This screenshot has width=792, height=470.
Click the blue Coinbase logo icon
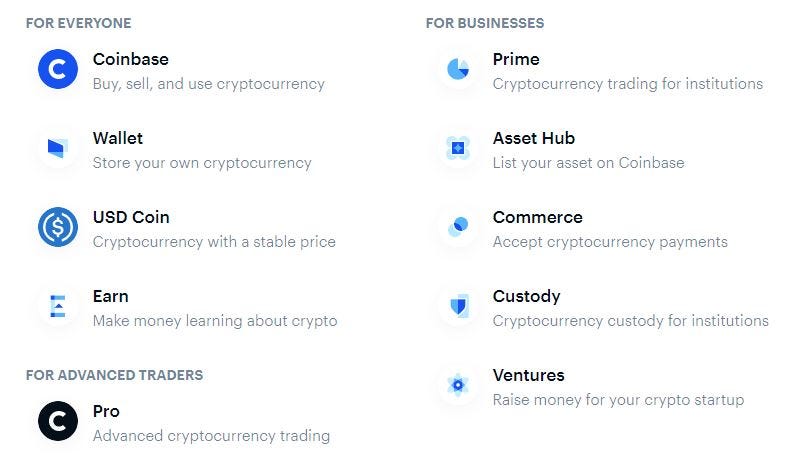click(58, 69)
